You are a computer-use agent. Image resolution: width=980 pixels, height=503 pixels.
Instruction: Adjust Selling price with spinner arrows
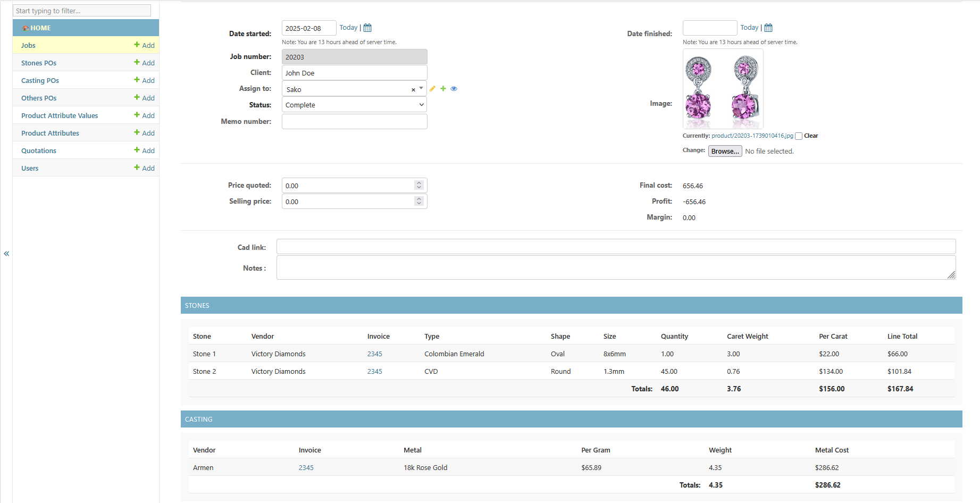click(x=419, y=201)
